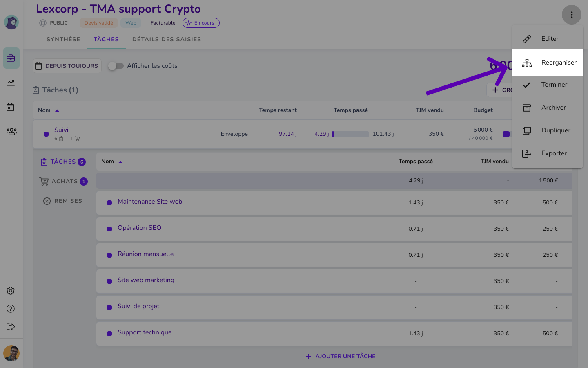The width and height of the screenshot is (588, 368).
Task: Click color dot of Maintenance Site web
Action: click(x=109, y=203)
